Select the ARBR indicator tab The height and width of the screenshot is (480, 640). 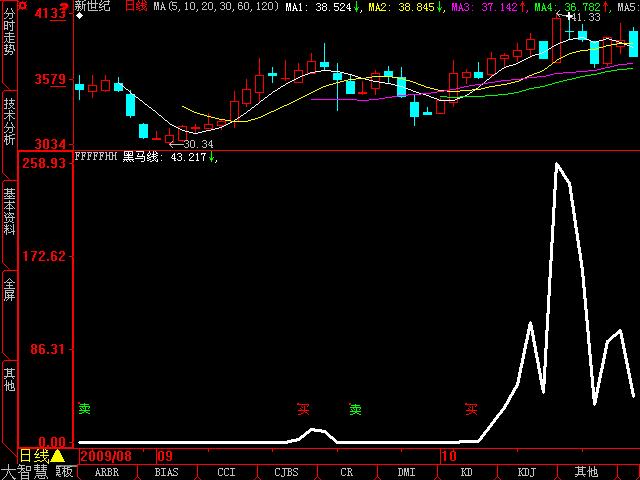tap(107, 472)
